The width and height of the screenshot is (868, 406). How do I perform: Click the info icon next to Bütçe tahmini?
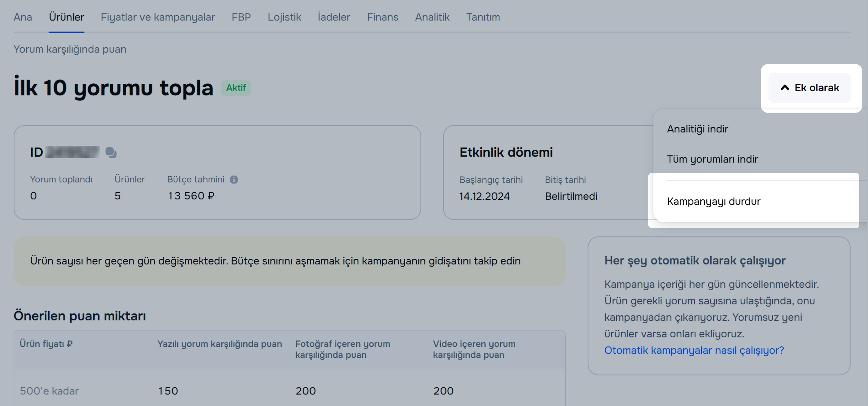234,180
